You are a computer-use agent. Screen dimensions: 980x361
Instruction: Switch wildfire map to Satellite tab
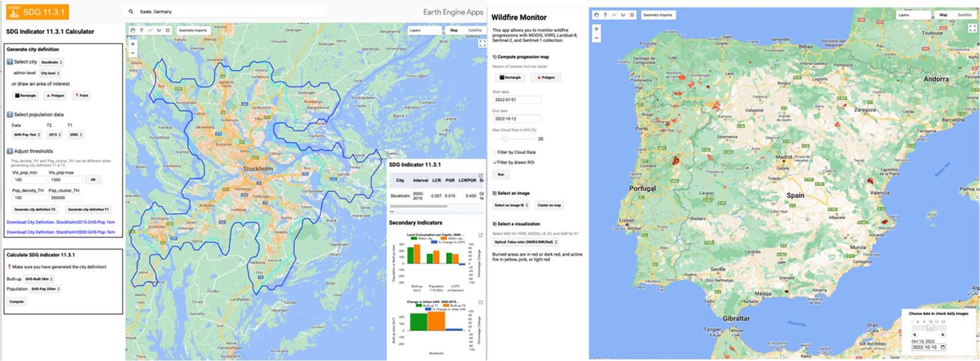click(964, 15)
